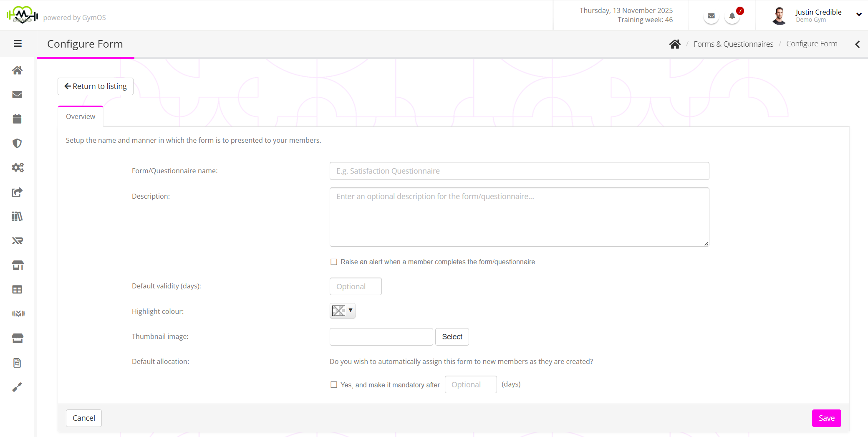
Task: Open the settings gears sidebar icon
Action: click(x=18, y=168)
